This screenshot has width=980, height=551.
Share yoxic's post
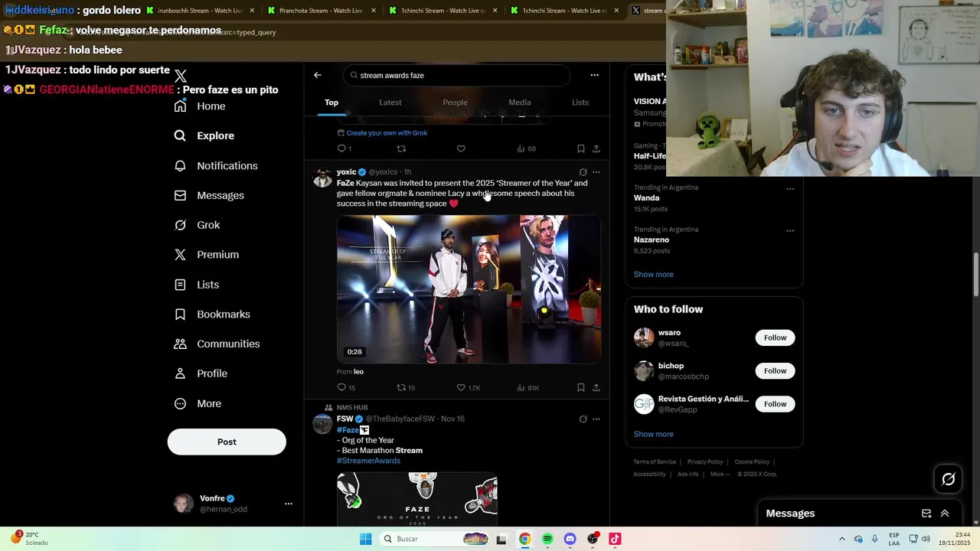point(596,388)
